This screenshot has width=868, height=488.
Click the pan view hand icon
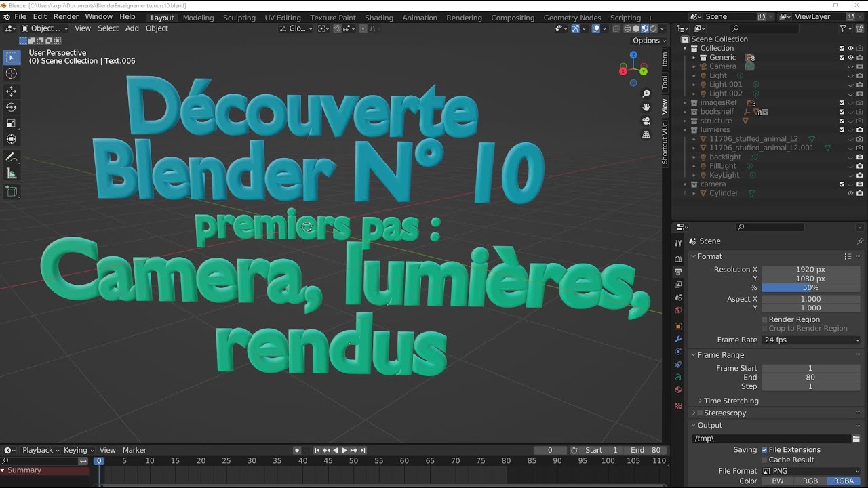pos(646,107)
